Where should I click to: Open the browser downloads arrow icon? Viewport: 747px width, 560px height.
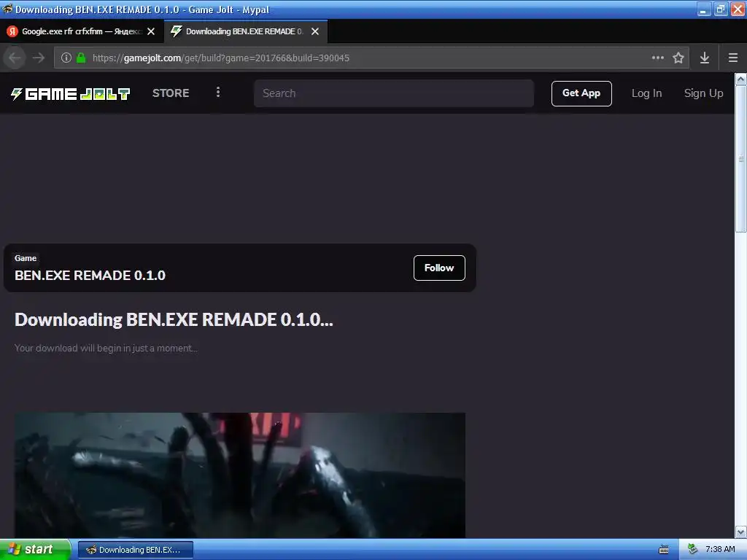[705, 58]
